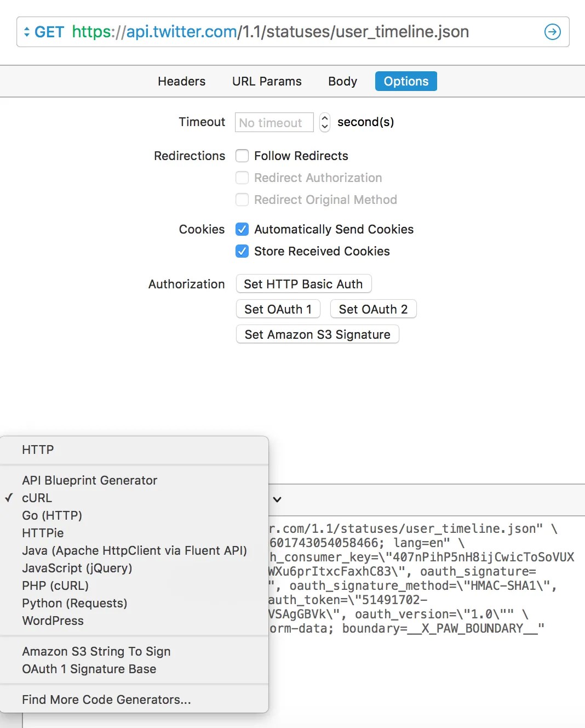Choose Python (Requests) generator
585x728 pixels.
[x=134, y=603]
